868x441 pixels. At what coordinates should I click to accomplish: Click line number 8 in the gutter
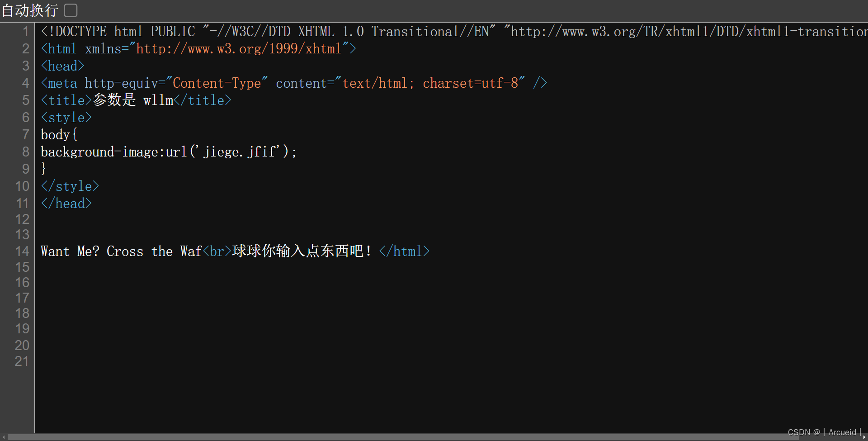pos(26,152)
